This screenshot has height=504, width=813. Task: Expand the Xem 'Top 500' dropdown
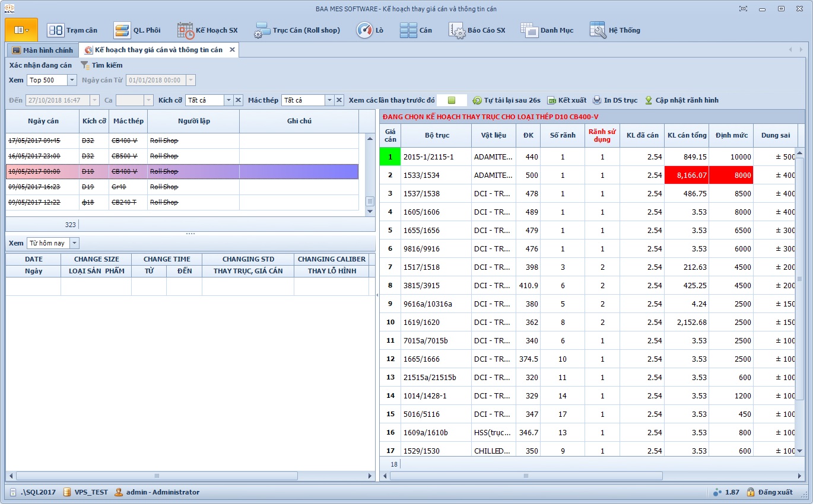point(72,80)
